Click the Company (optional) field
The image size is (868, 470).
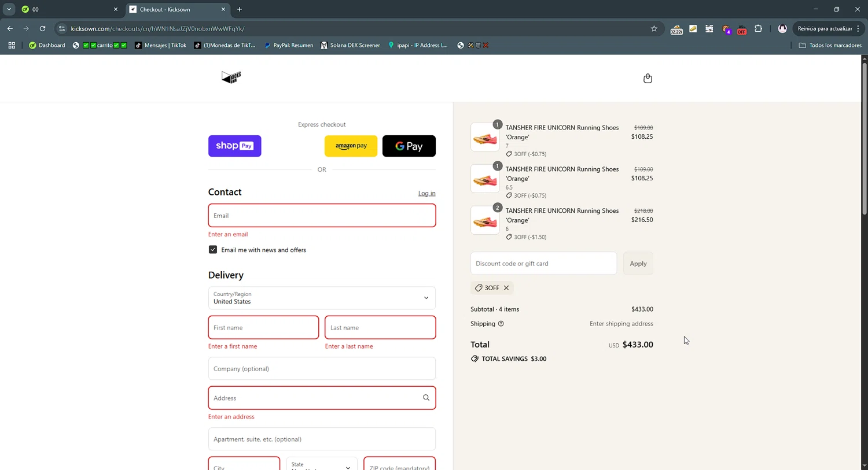[322, 369]
